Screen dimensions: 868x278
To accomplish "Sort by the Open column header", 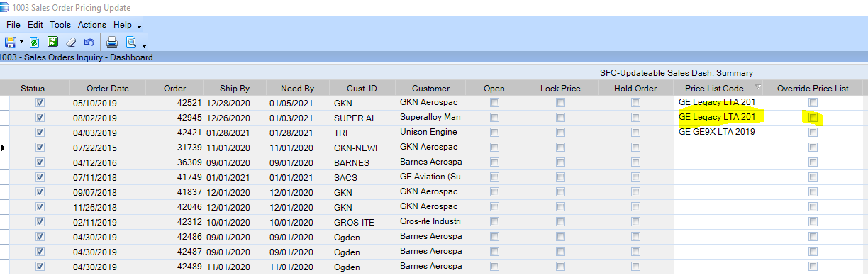I will point(494,89).
